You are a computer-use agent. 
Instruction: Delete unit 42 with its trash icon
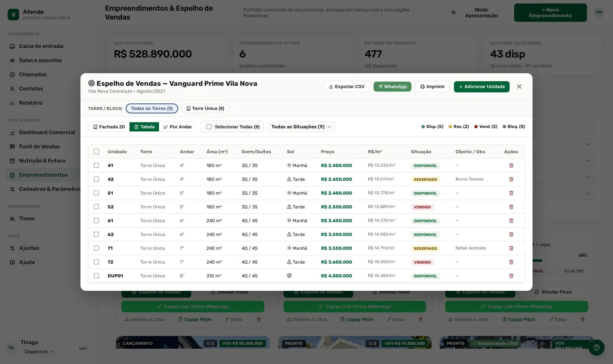point(511,179)
